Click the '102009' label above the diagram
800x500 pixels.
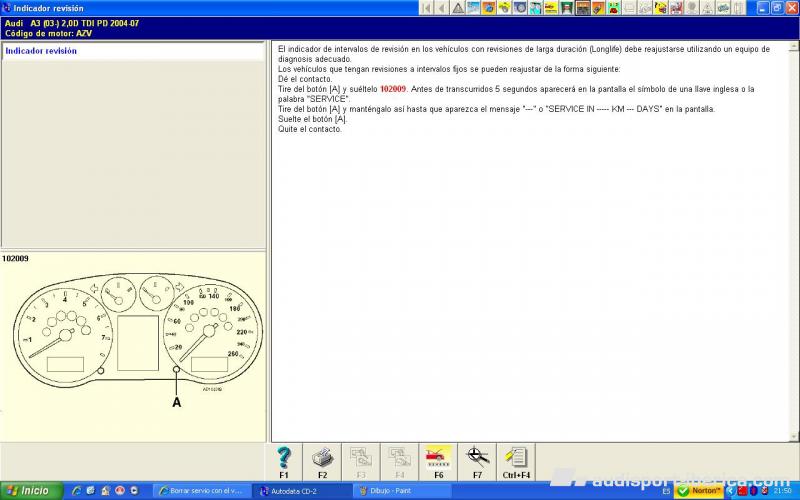15,259
